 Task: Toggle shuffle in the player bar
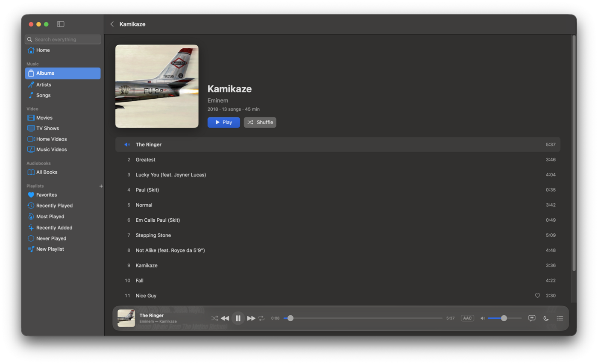(x=214, y=318)
